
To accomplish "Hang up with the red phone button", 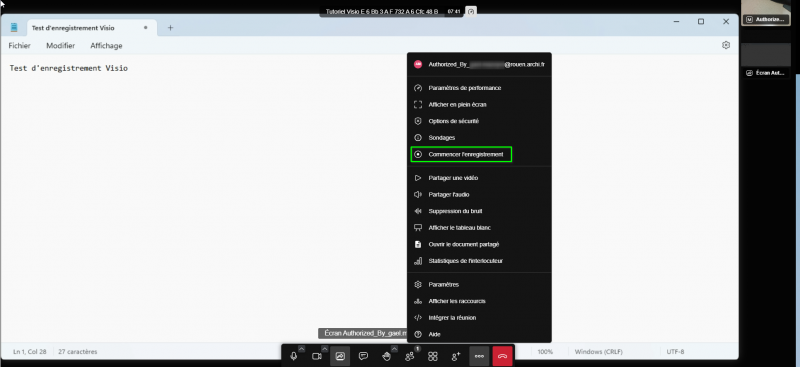I will [x=503, y=356].
